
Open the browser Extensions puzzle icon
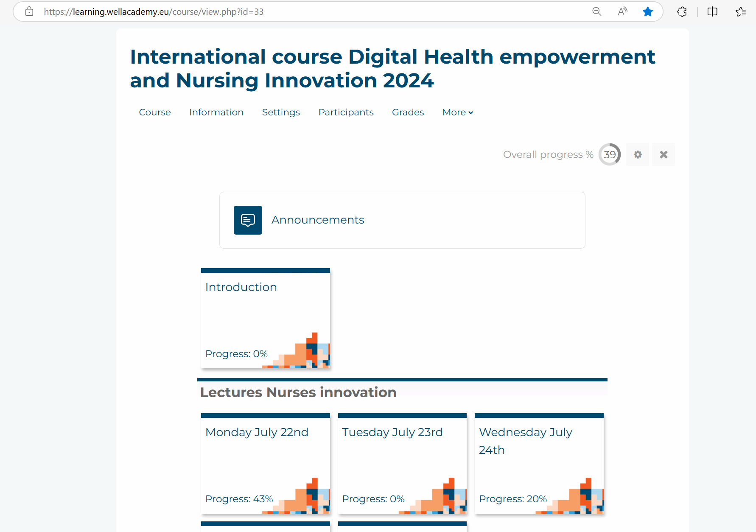tap(682, 11)
